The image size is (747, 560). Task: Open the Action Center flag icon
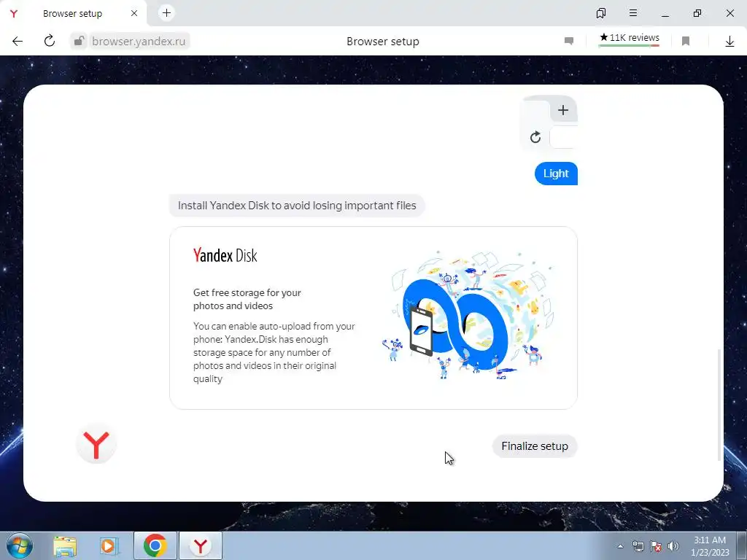656,546
